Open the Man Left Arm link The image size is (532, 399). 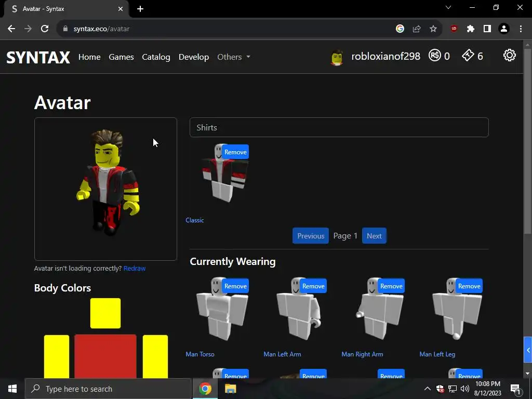coord(282,354)
